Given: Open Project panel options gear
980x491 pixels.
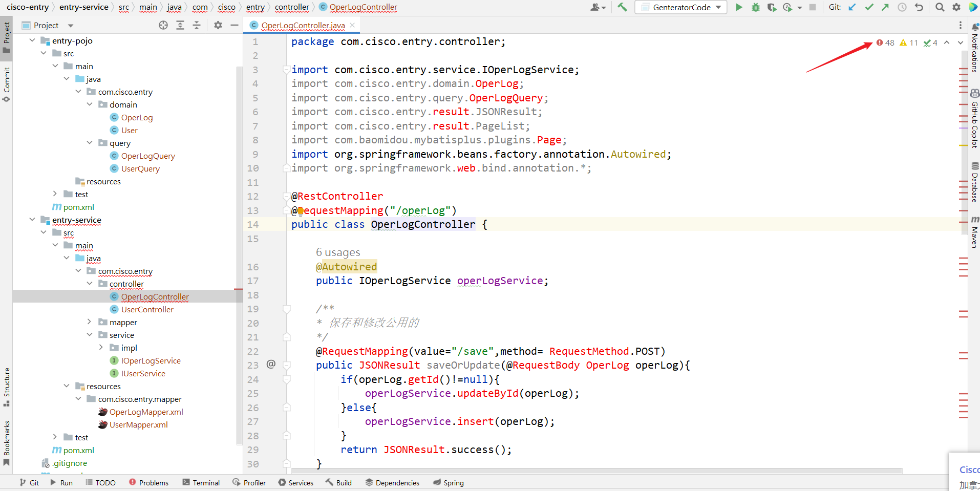Looking at the screenshot, I should tap(218, 25).
